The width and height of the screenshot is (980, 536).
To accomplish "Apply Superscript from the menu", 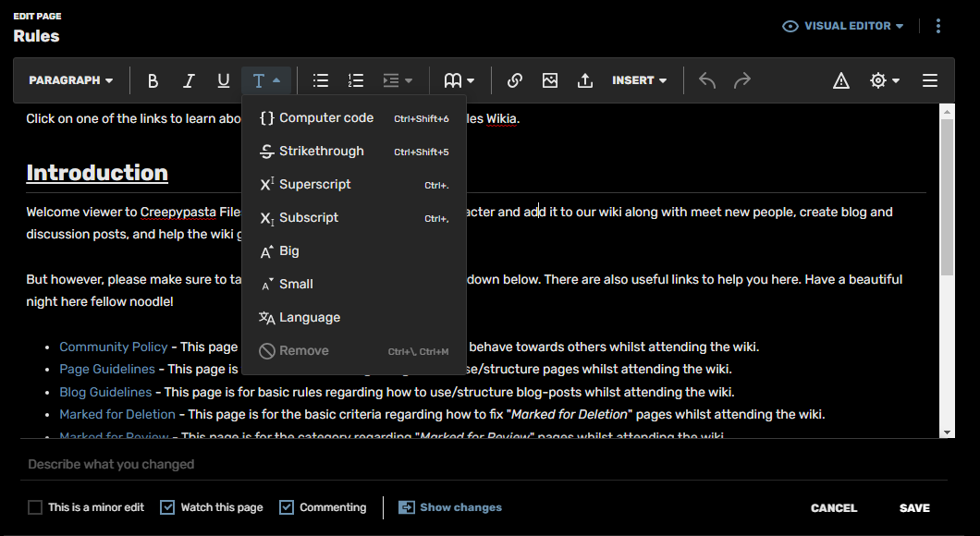I will click(x=354, y=184).
